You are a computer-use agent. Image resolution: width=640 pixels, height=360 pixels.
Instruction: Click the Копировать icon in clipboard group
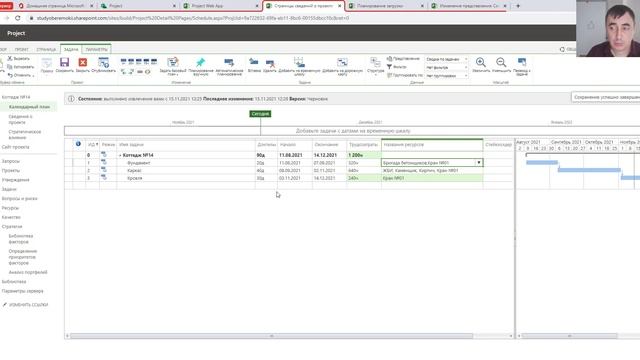point(10,67)
